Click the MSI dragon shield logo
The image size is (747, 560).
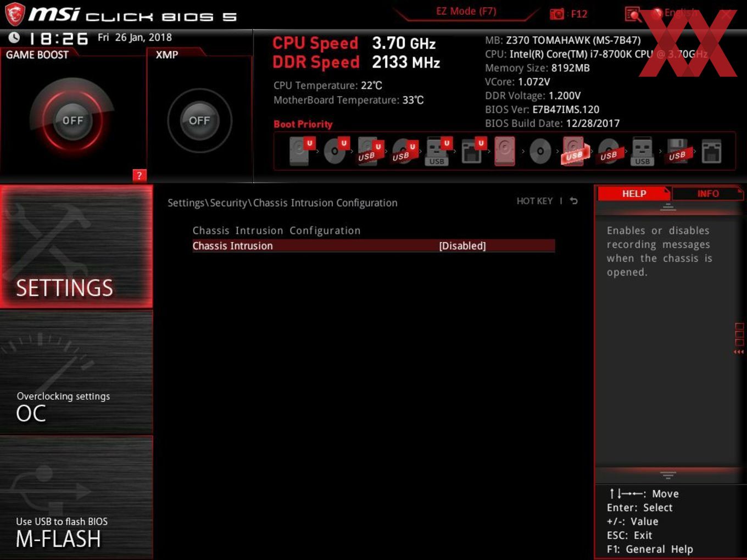(15, 14)
